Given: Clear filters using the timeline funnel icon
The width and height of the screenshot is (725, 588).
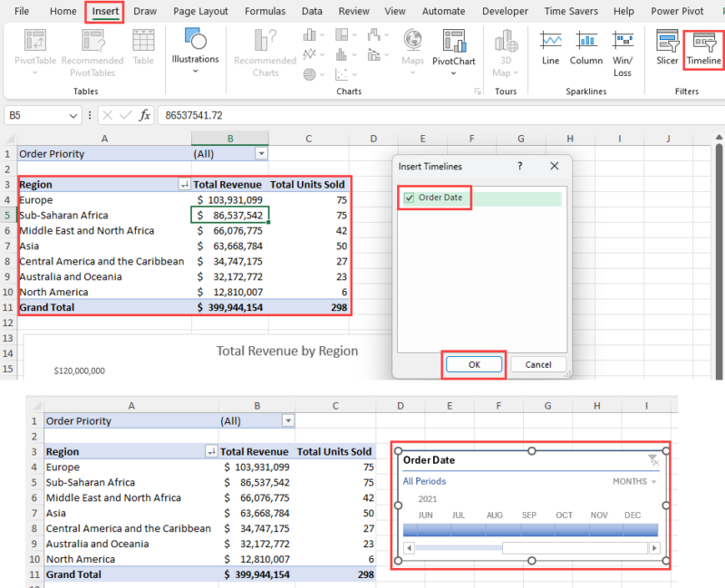Looking at the screenshot, I should pyautogui.click(x=652, y=459).
